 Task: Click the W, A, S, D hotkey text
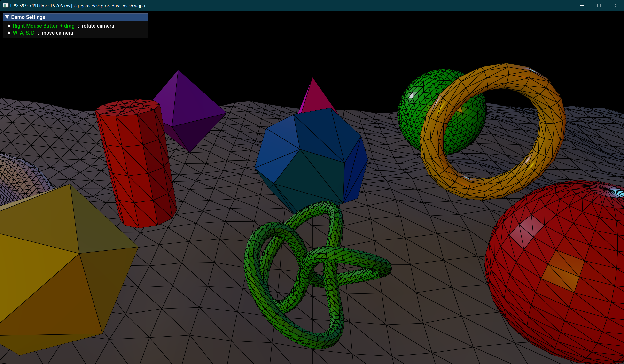[24, 33]
